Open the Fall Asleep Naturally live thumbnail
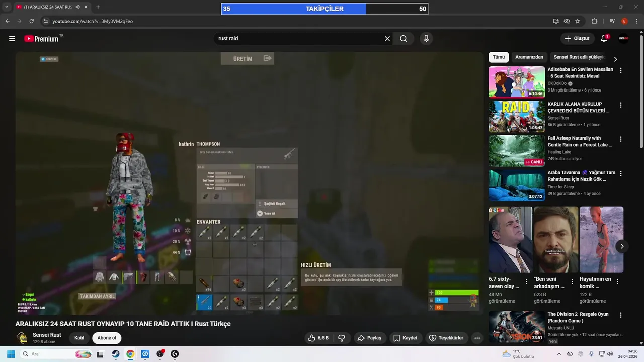The height and width of the screenshot is (362, 644). coord(517,150)
